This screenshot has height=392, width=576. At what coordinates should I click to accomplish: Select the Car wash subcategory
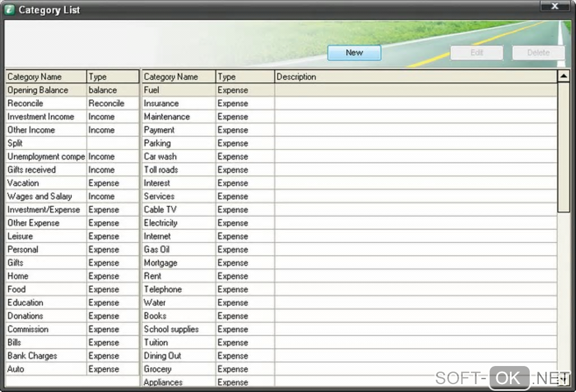[350, 156]
